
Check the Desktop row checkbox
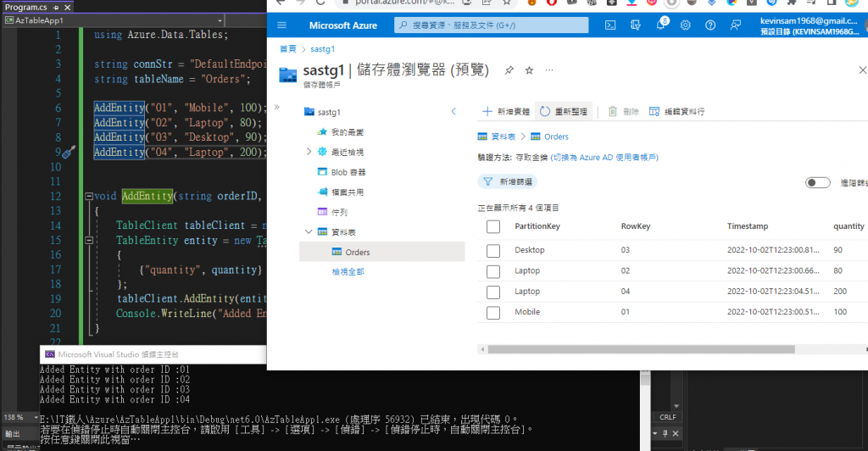(x=493, y=251)
